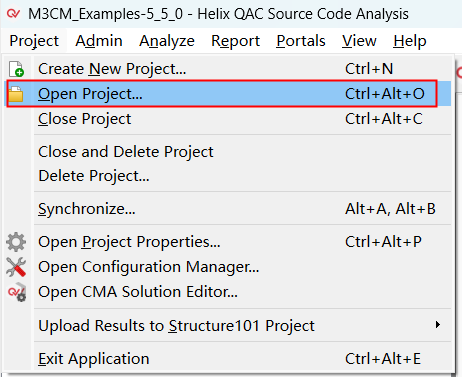Open the Portals menu
This screenshot has width=462, height=377.
point(301,41)
